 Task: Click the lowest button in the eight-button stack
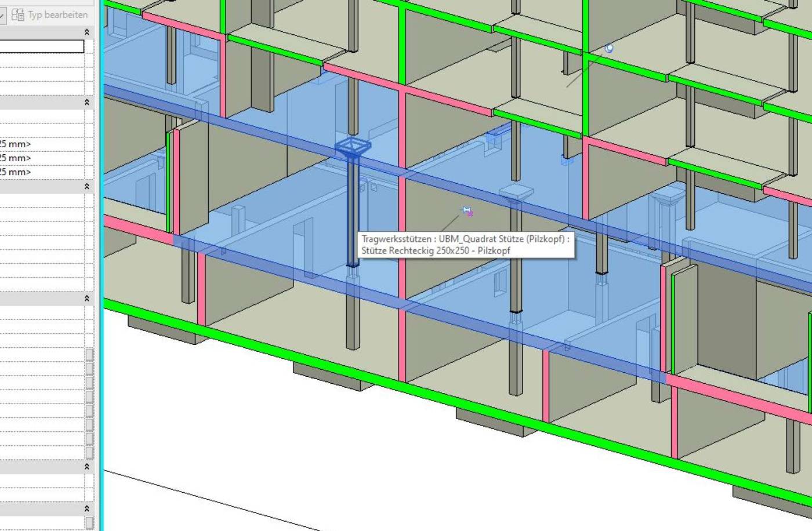[89, 453]
